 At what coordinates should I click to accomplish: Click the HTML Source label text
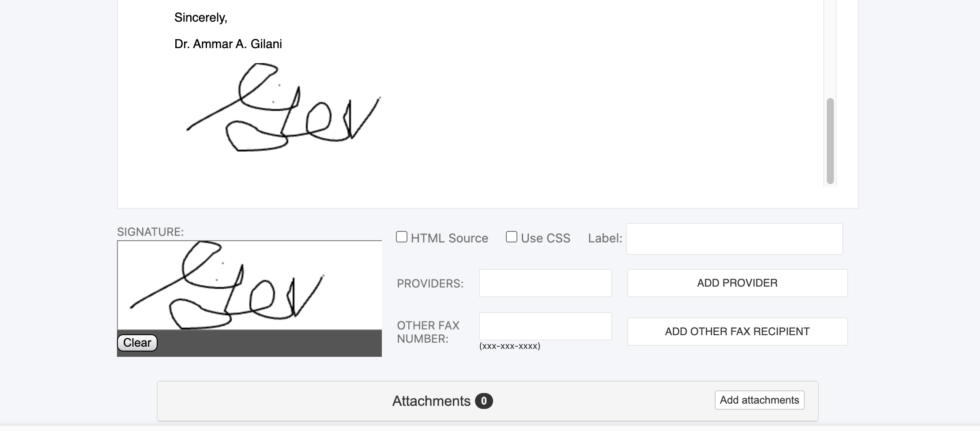(449, 238)
